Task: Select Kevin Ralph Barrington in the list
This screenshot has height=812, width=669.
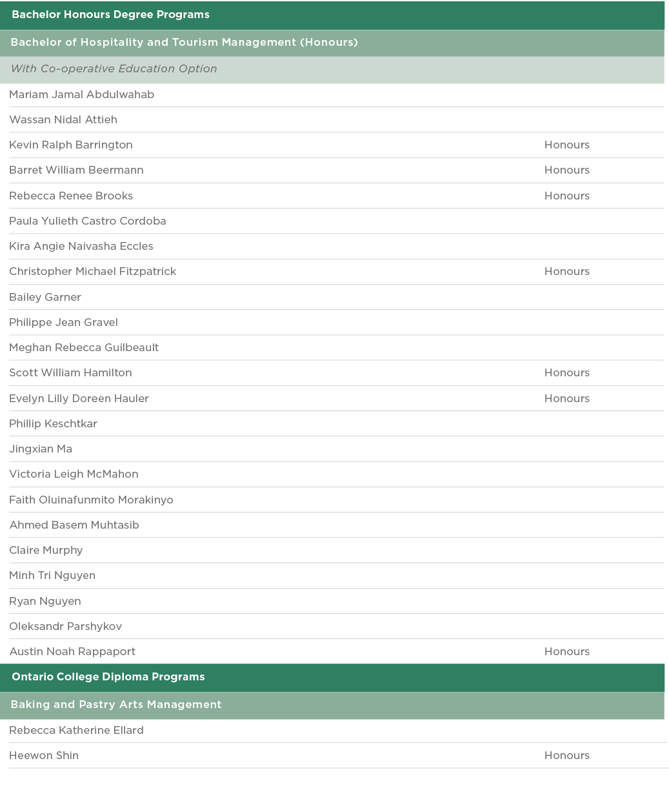Action: 71,145
